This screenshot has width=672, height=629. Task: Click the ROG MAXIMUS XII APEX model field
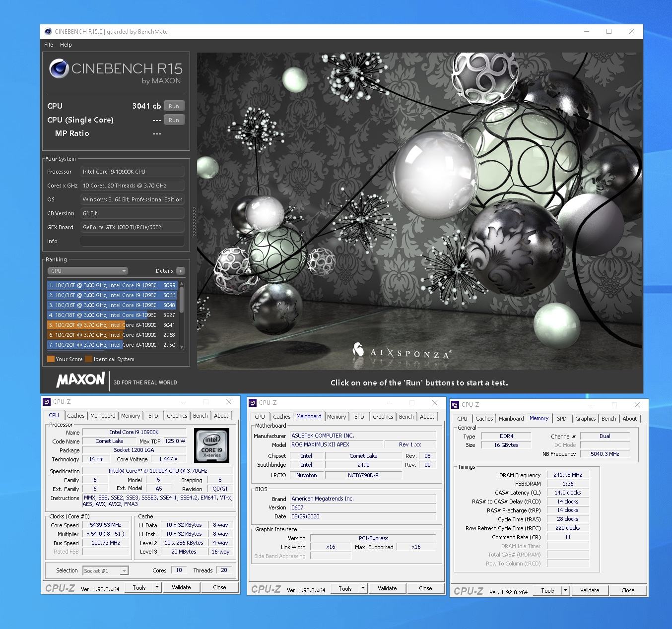tap(336, 444)
